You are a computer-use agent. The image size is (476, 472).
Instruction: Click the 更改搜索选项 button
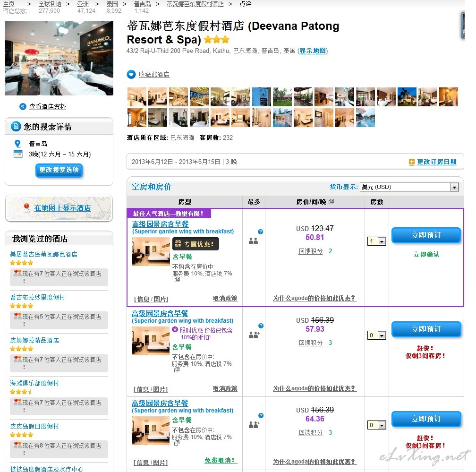(59, 170)
